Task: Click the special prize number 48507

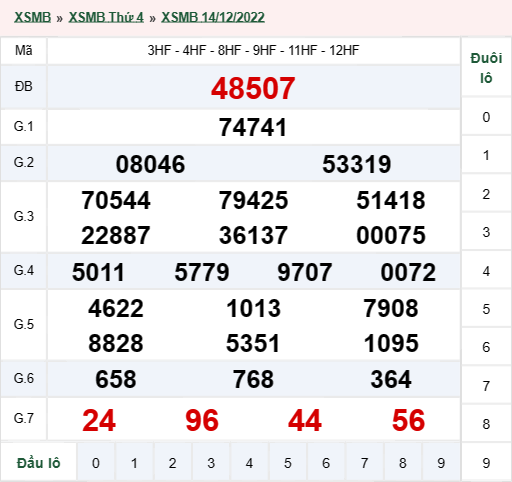Action: [253, 88]
